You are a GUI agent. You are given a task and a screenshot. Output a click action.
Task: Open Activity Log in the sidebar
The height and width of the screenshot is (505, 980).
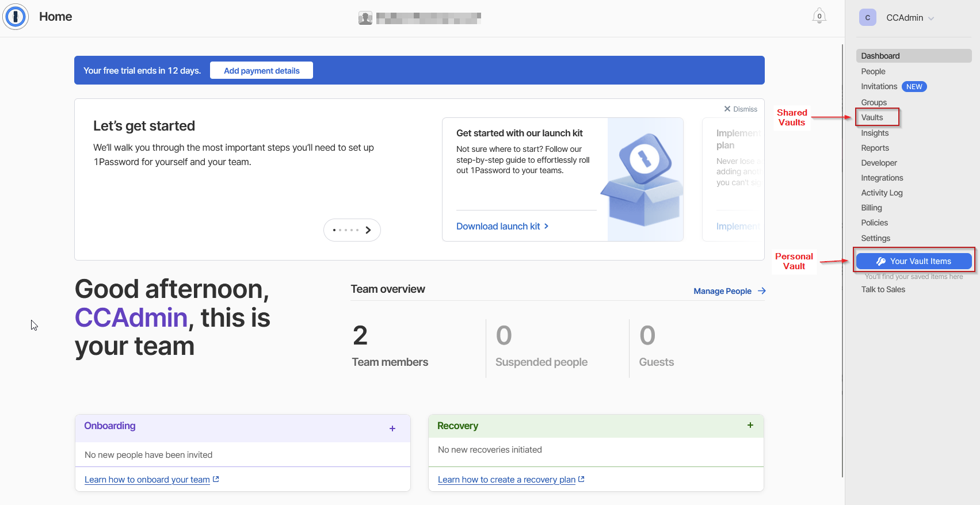pyautogui.click(x=882, y=193)
